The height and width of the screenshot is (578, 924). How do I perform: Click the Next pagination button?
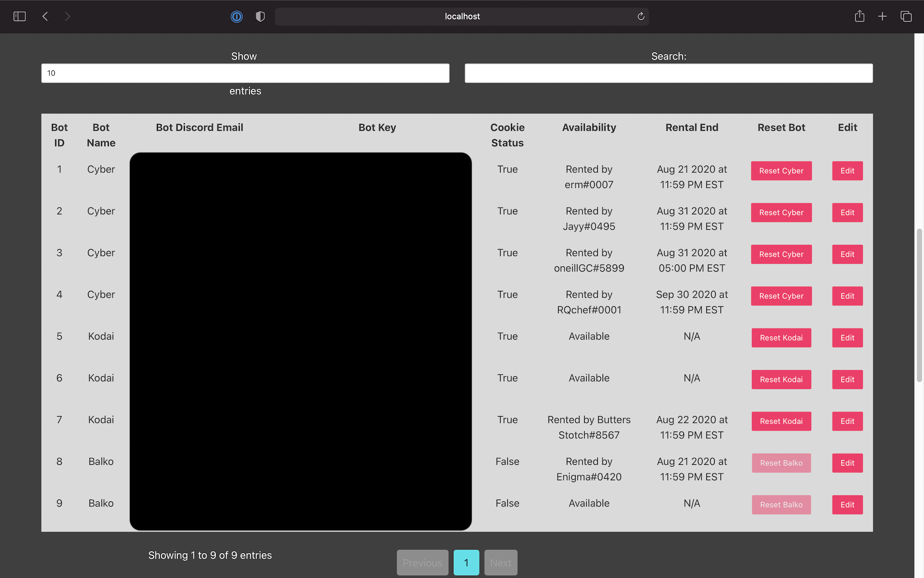[500, 562]
